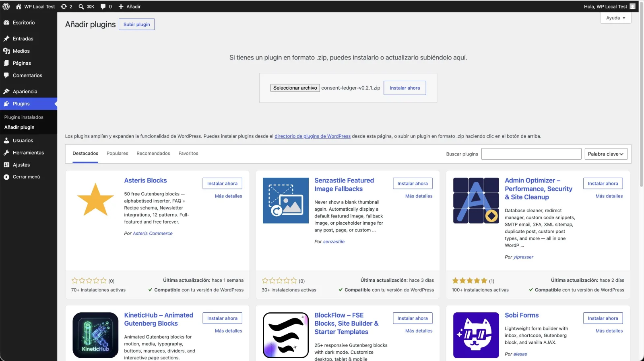
Task: Click the Subir plugin button
Action: (x=136, y=25)
